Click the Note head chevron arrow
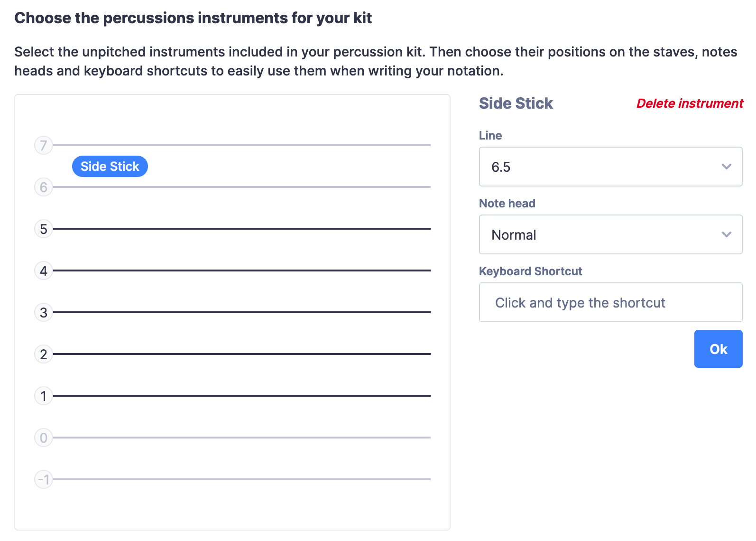The height and width of the screenshot is (541, 756). click(x=726, y=234)
